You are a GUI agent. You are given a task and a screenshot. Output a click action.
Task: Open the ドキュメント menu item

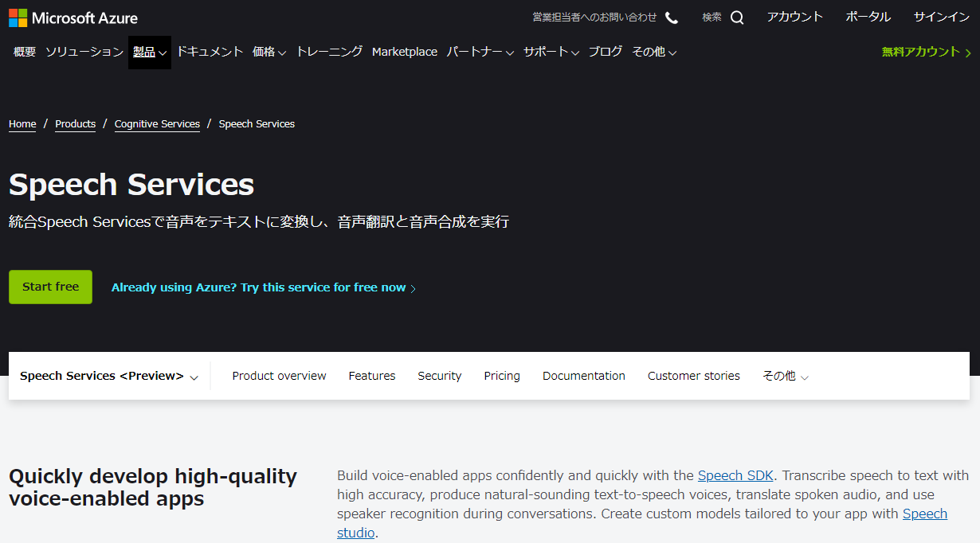click(210, 52)
